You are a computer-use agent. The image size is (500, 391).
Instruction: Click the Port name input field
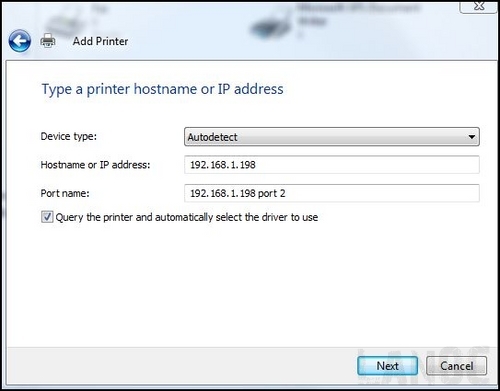coord(332,193)
